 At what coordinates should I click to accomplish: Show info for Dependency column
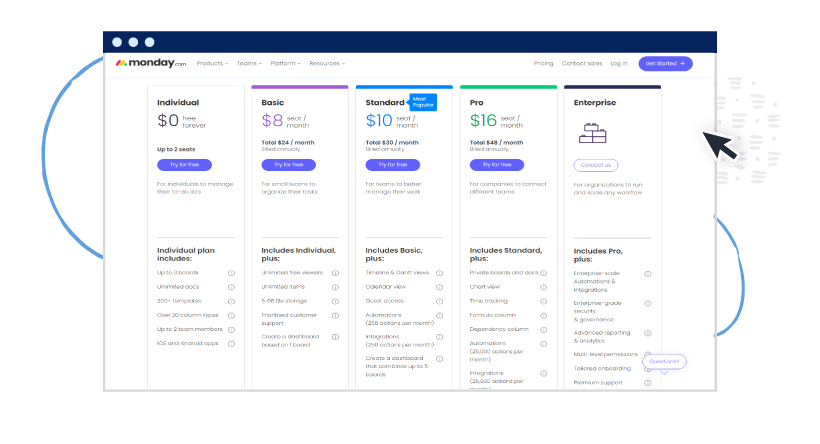(543, 329)
